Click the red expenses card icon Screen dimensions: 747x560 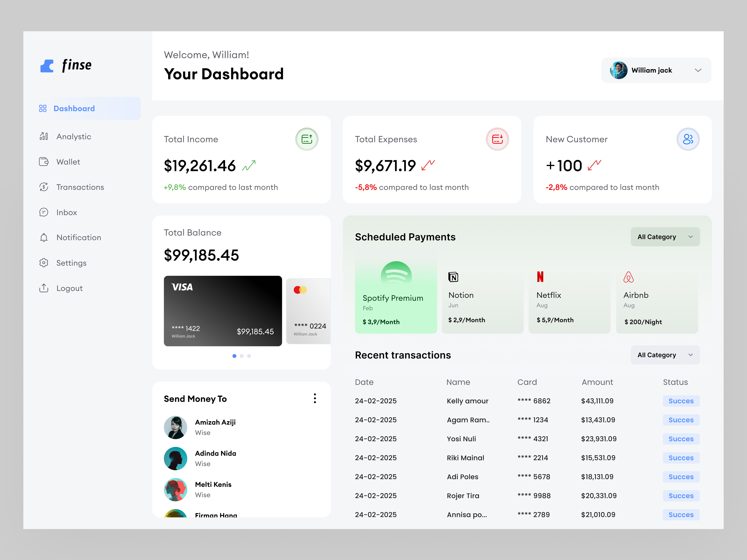pyautogui.click(x=497, y=139)
